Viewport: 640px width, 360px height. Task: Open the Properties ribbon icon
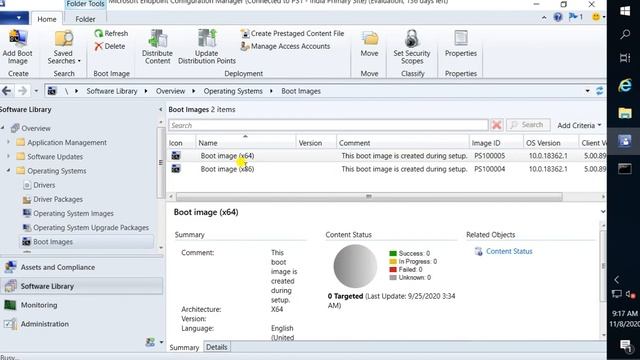click(461, 39)
